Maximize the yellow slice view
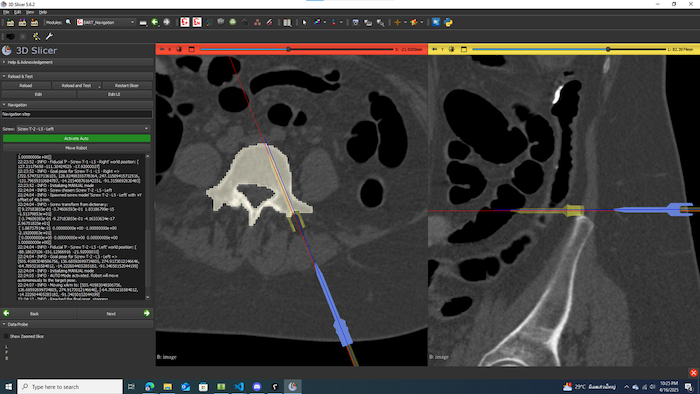The image size is (700, 394). pyautogui.click(x=464, y=50)
